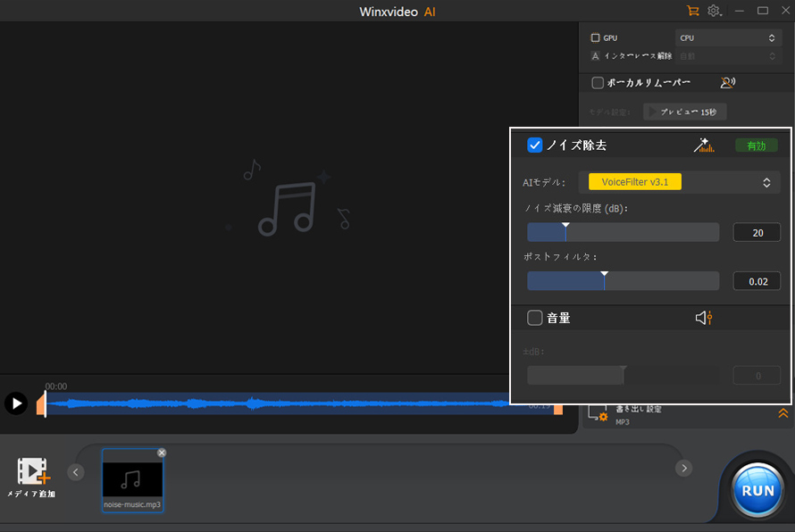Play the audio preview
This screenshot has height=532, width=795.
coord(16,403)
